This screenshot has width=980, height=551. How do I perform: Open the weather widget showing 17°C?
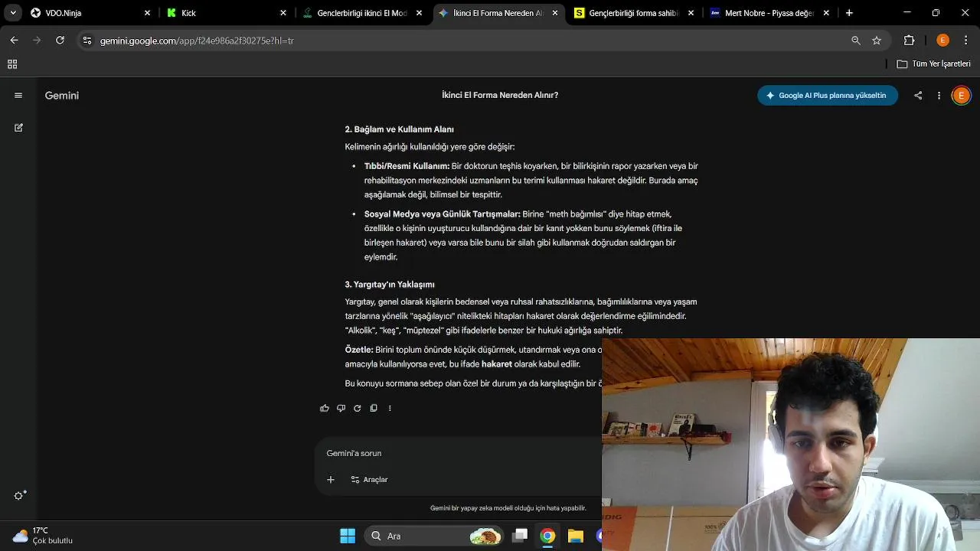click(x=43, y=536)
